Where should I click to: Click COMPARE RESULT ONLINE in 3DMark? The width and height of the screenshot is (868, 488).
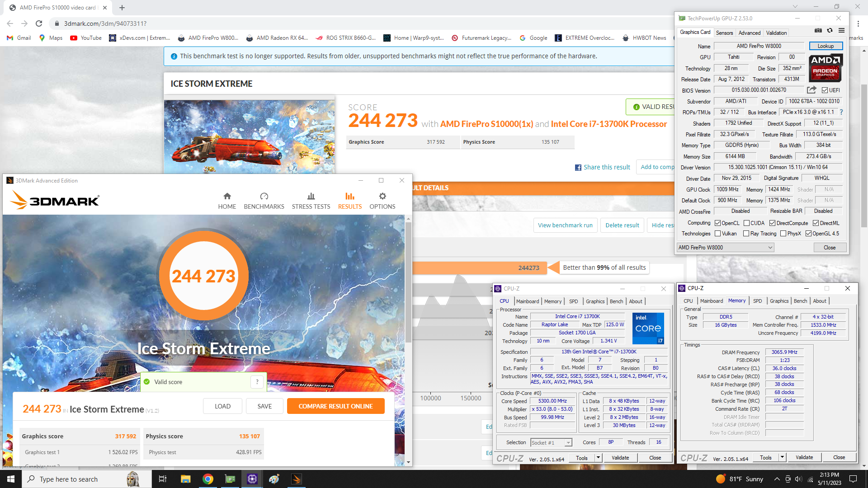click(335, 406)
